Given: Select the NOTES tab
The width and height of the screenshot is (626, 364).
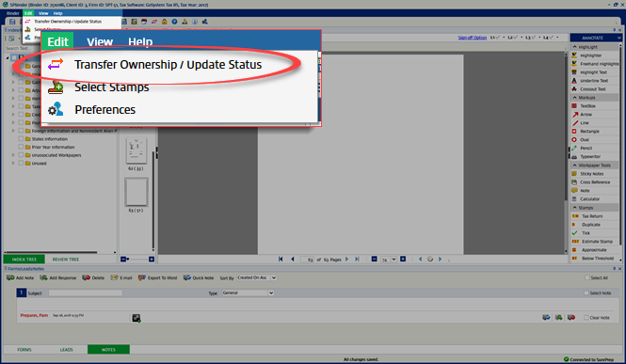Looking at the screenshot, I should (108, 350).
